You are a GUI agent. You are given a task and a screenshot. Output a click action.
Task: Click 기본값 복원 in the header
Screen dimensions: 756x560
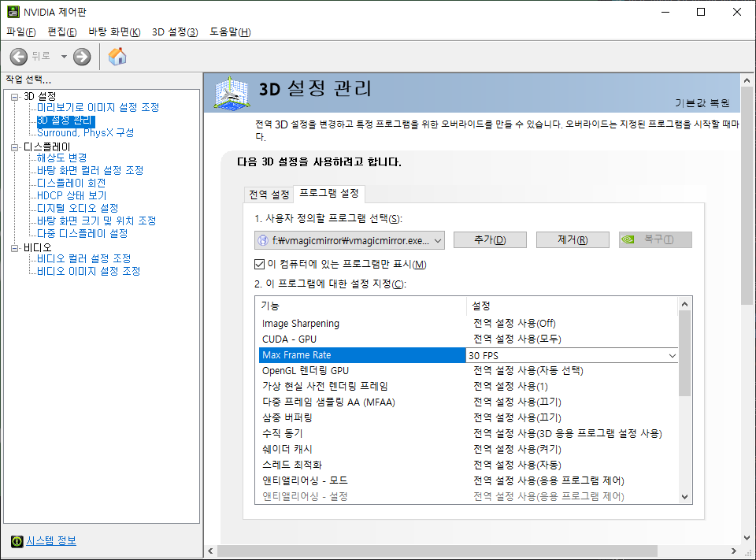point(702,102)
